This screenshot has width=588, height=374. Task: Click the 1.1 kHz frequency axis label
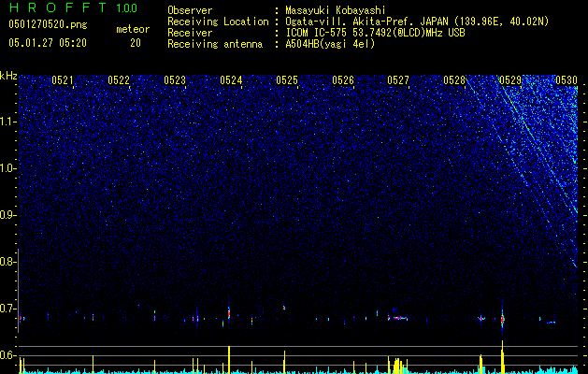[8, 122]
